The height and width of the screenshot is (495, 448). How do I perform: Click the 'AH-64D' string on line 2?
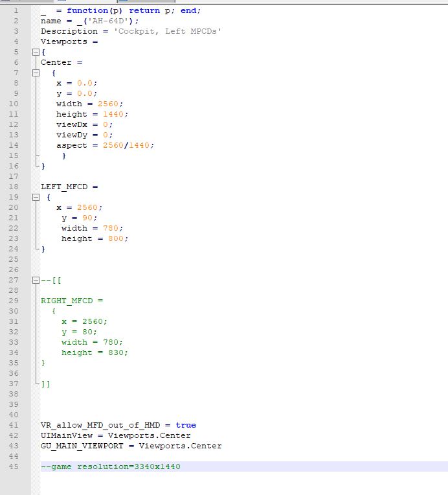[107, 21]
